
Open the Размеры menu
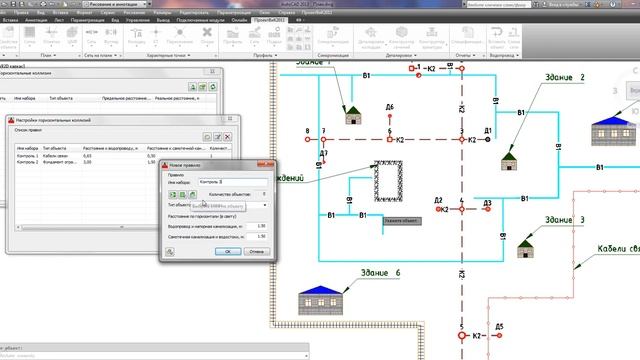coord(162,13)
